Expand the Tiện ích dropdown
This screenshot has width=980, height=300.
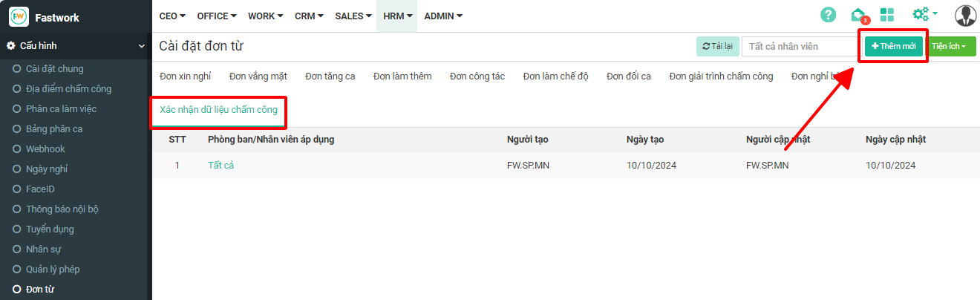[x=953, y=46]
